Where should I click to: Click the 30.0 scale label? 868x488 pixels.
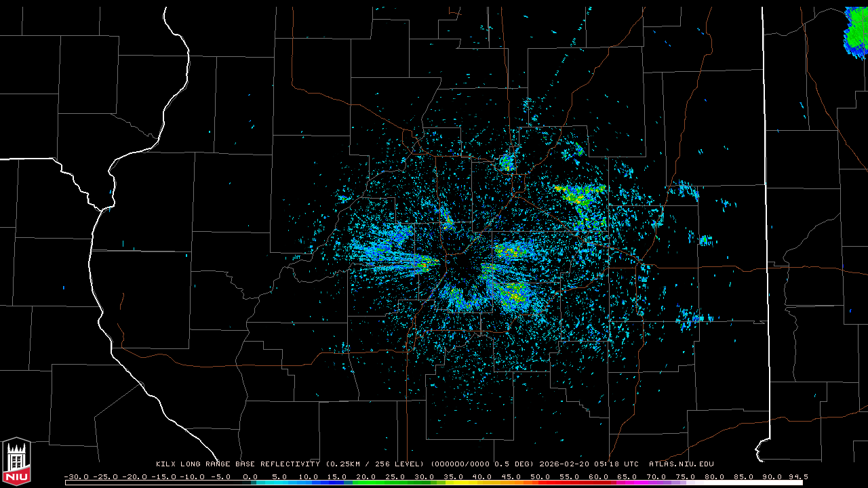click(425, 477)
